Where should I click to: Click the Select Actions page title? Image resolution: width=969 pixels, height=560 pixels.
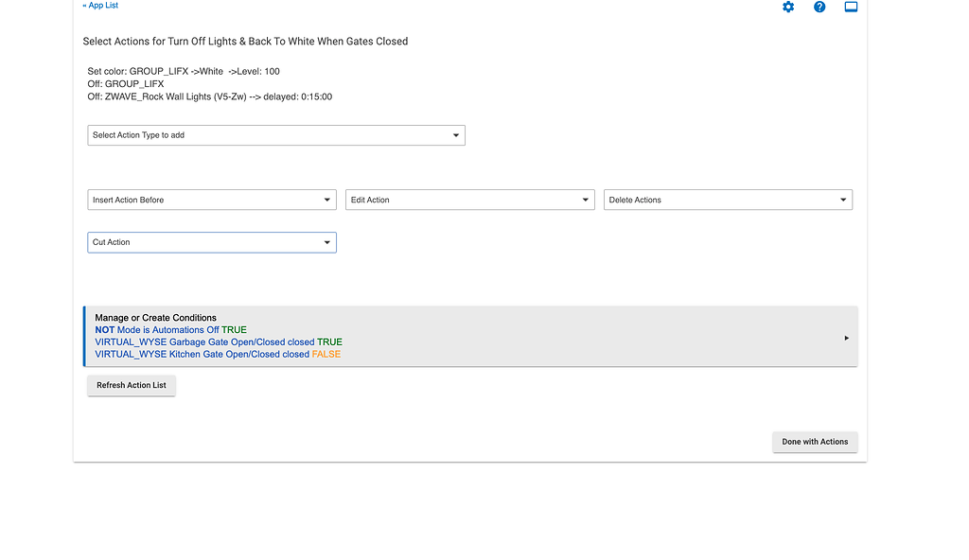click(245, 42)
